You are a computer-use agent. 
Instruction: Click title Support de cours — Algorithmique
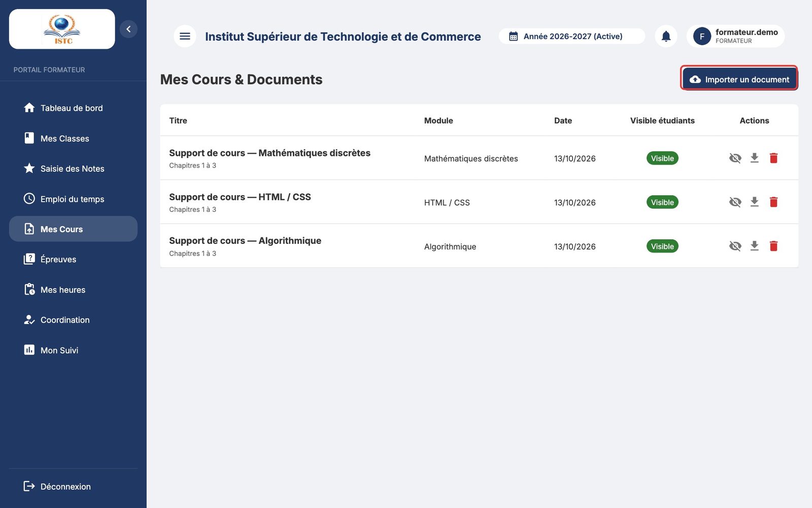click(245, 241)
